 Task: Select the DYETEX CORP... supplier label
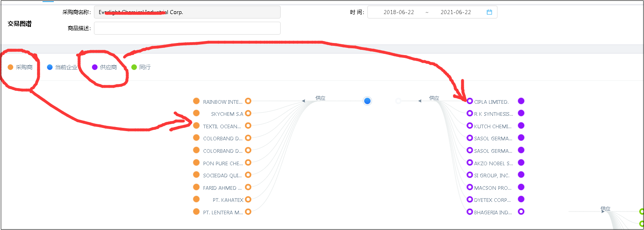(x=493, y=200)
